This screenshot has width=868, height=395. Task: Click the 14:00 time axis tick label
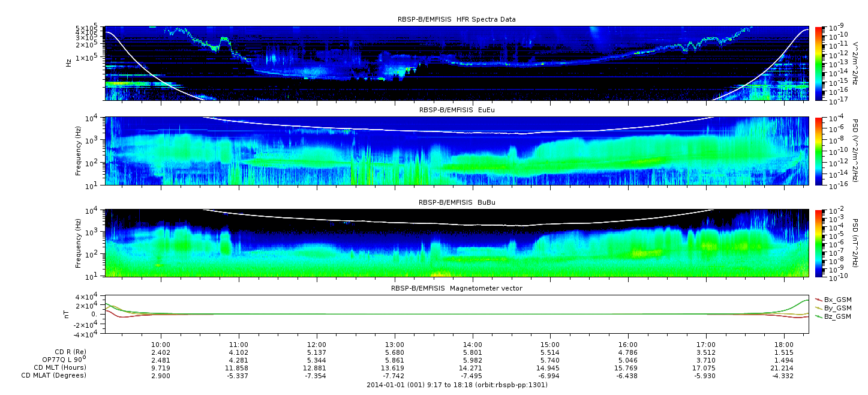pyautogui.click(x=473, y=345)
